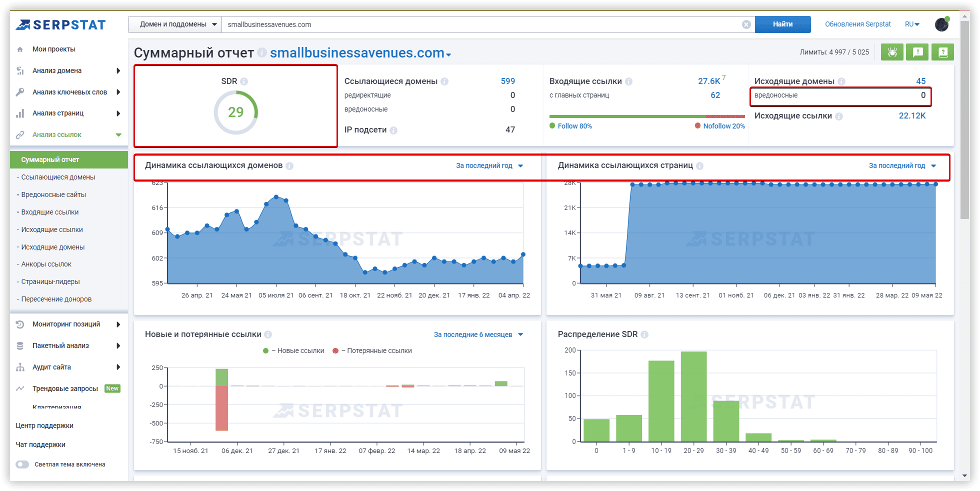Toggle Новые ссылки legend series
This screenshot has height=491, width=980.
[293, 351]
